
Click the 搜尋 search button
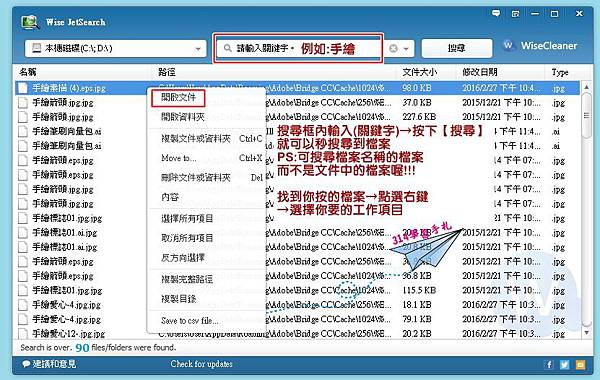457,48
